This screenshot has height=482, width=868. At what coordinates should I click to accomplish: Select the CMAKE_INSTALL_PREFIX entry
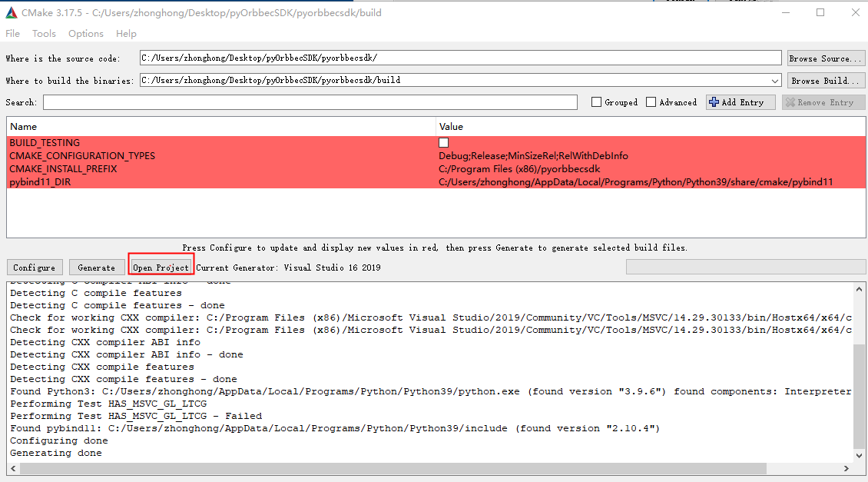point(63,169)
